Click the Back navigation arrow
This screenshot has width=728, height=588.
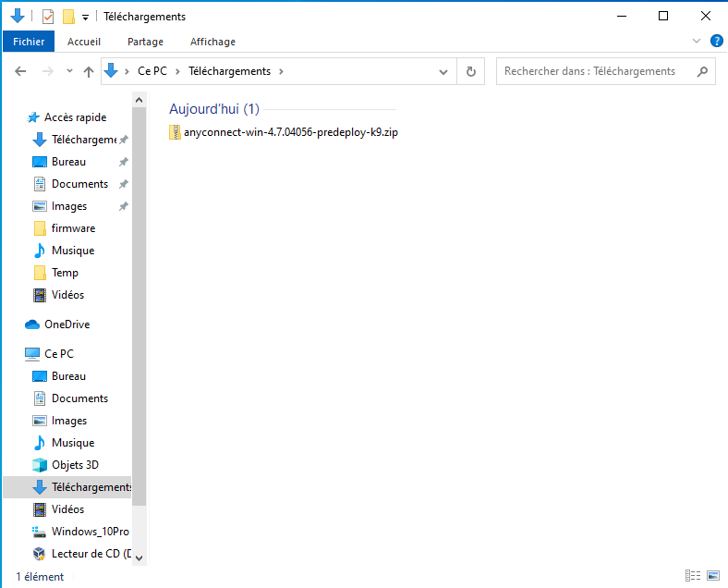[x=21, y=71]
